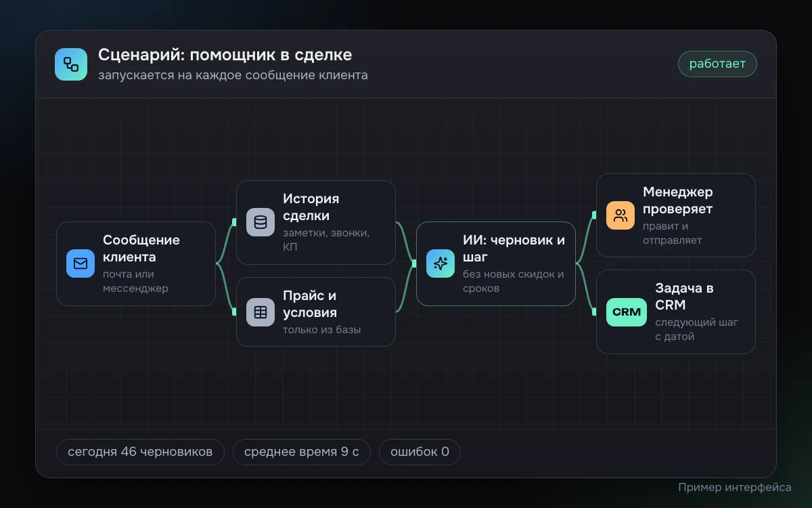Select the Задача в CRM node title
Screen dimensions: 812x508
(684, 296)
